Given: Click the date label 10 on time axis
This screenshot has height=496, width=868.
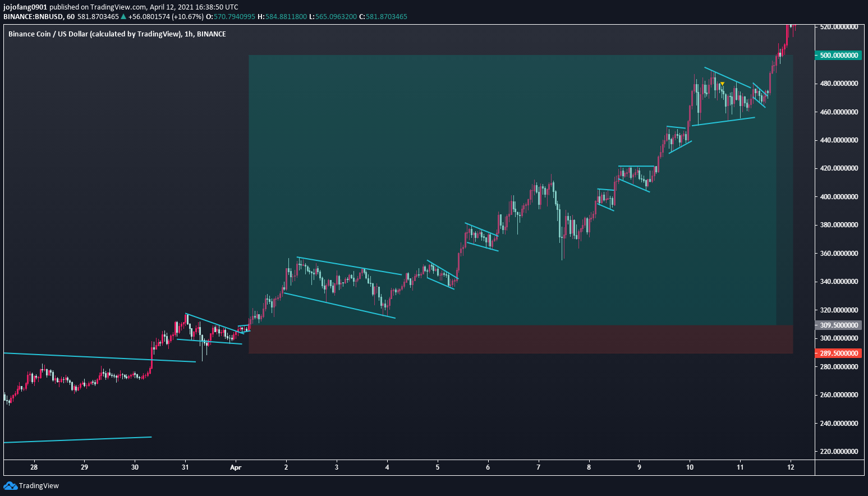Looking at the screenshot, I should tap(690, 467).
